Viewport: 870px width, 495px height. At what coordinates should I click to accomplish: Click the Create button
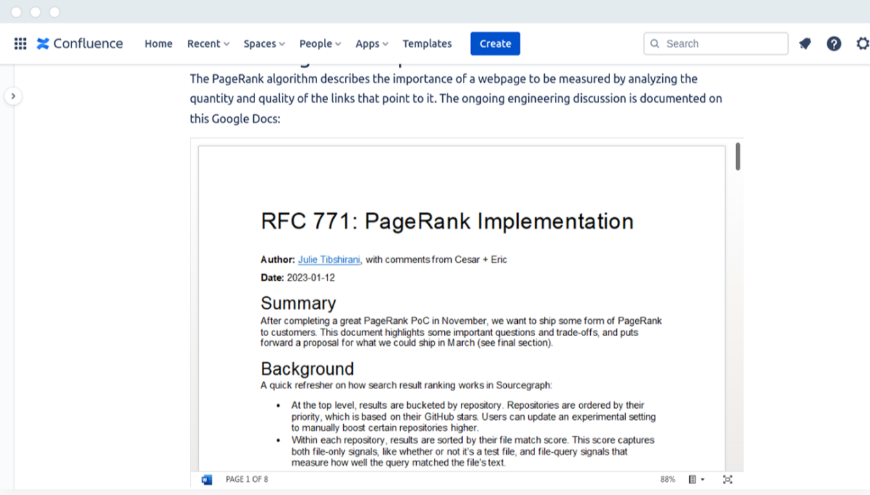(x=495, y=44)
